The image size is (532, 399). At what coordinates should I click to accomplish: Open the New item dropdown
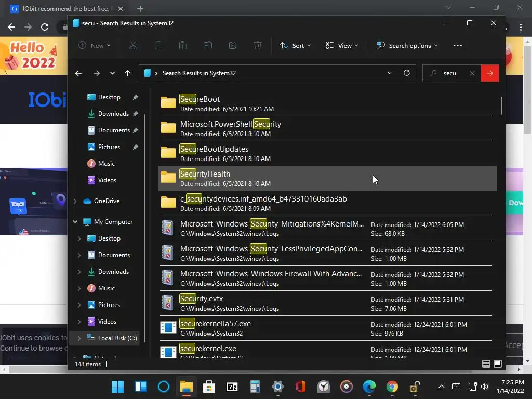(95, 46)
